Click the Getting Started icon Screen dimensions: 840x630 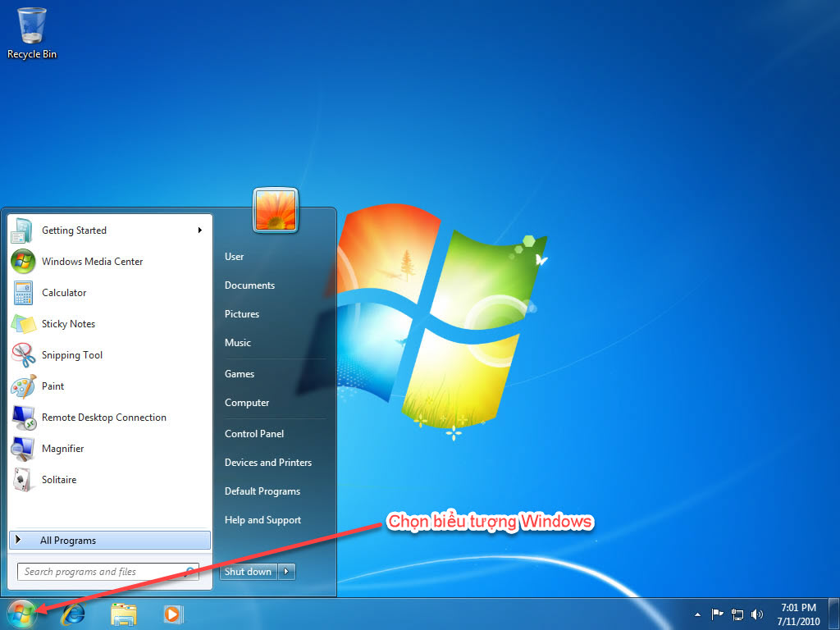(x=22, y=231)
